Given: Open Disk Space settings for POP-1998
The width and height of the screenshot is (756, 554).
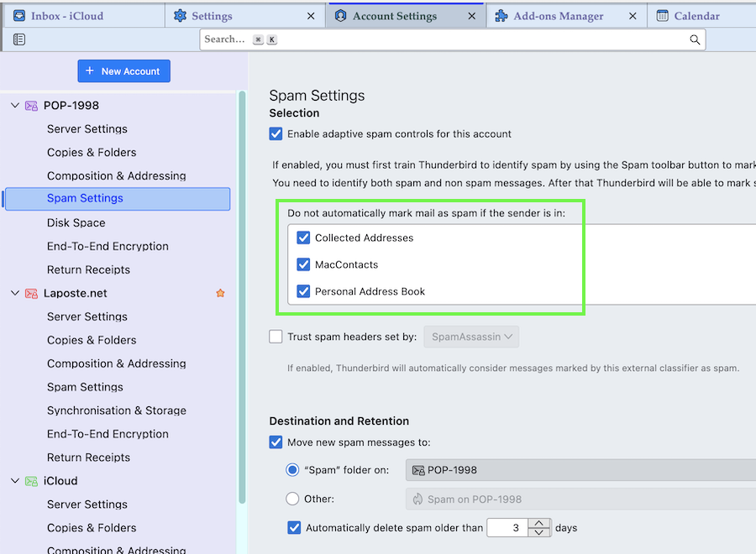Looking at the screenshot, I should click(76, 223).
